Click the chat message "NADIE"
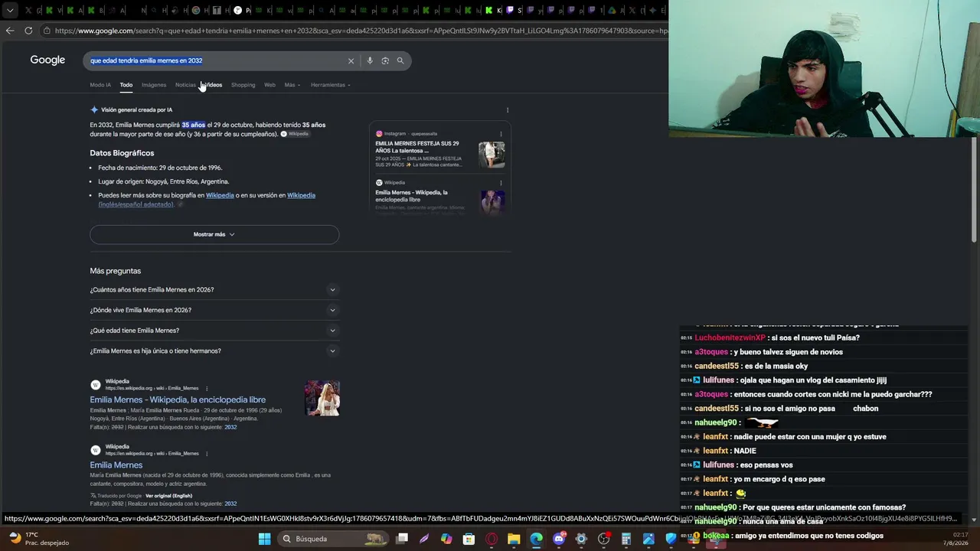Image resolution: width=980 pixels, height=551 pixels. (745, 451)
